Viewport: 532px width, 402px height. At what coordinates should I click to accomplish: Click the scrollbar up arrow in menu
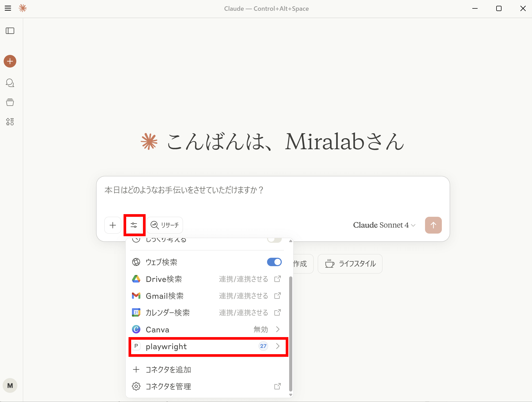pos(290,241)
